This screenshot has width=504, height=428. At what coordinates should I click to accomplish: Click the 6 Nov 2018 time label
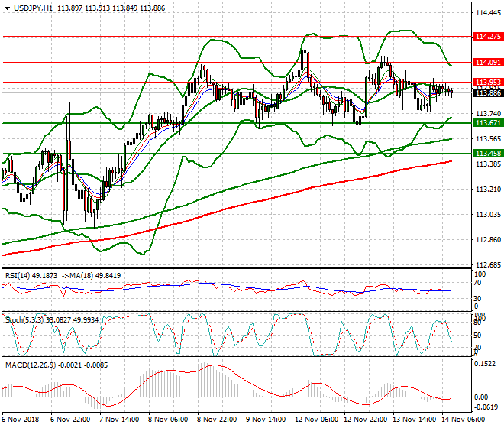(20, 420)
